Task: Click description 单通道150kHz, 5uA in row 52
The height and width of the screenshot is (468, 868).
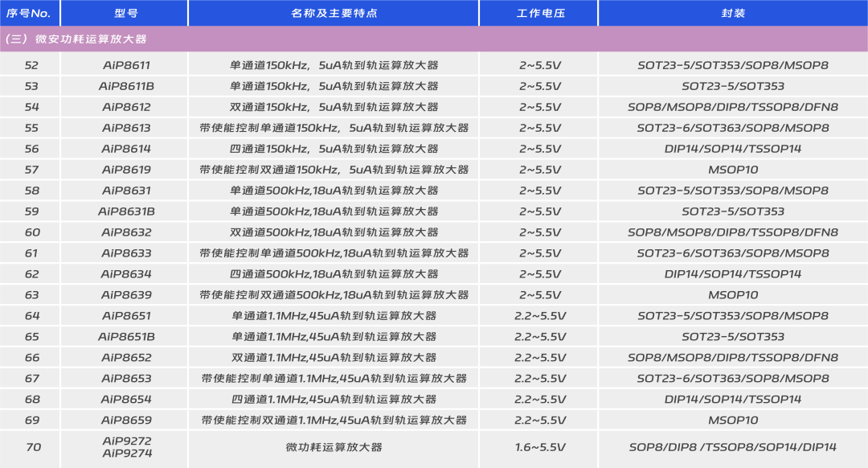Action: click(334, 65)
